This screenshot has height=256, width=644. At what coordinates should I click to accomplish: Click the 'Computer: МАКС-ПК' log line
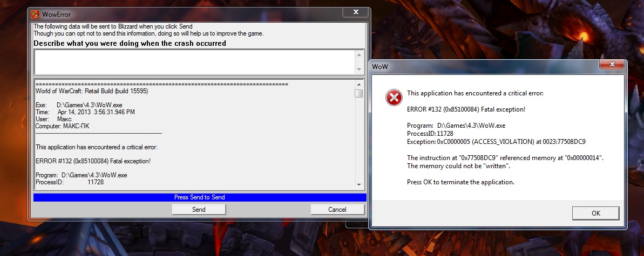pos(63,126)
